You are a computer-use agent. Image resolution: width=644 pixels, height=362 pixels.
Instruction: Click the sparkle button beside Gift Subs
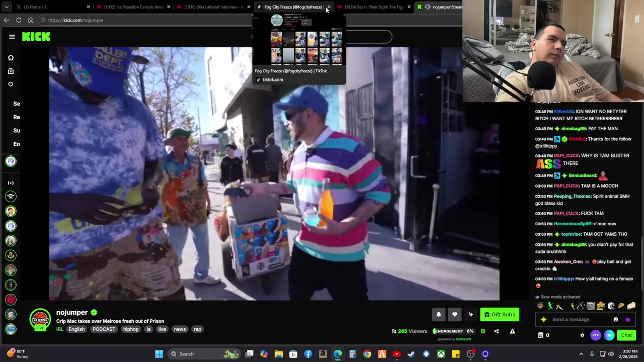[x=470, y=315]
